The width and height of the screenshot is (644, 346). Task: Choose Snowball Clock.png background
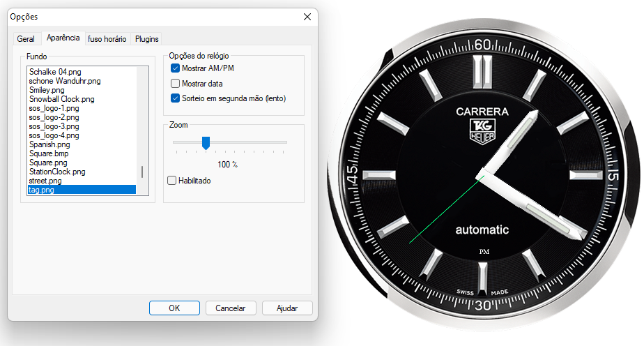pyautogui.click(x=61, y=99)
